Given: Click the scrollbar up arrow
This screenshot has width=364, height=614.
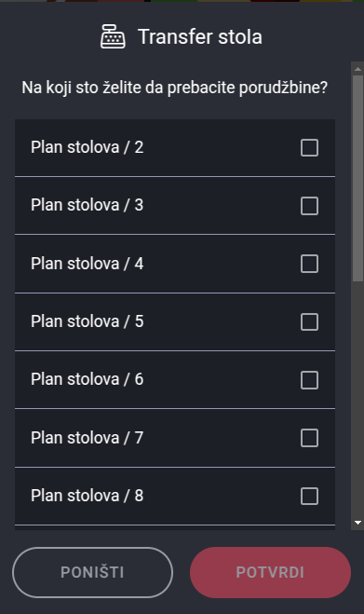Looking at the screenshot, I should pyautogui.click(x=357, y=69).
